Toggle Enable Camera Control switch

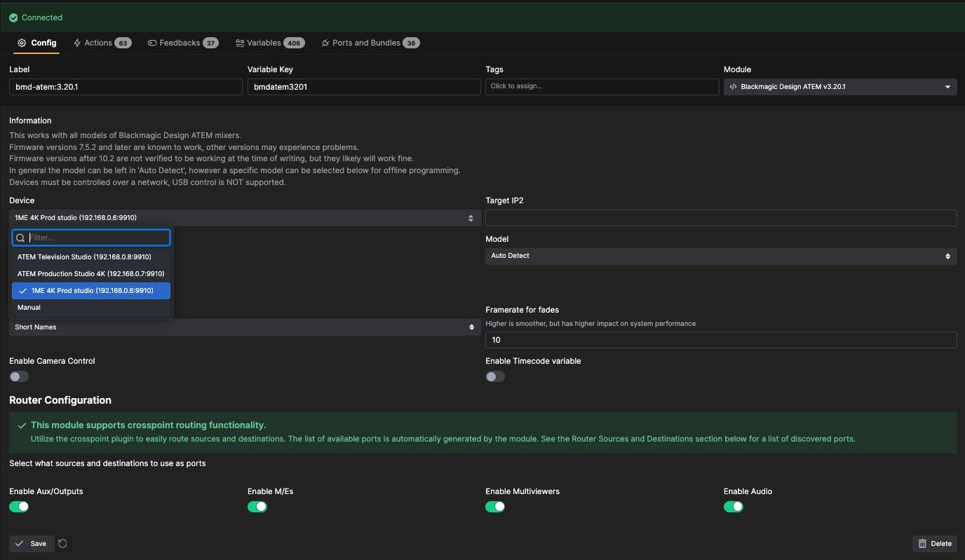19,376
